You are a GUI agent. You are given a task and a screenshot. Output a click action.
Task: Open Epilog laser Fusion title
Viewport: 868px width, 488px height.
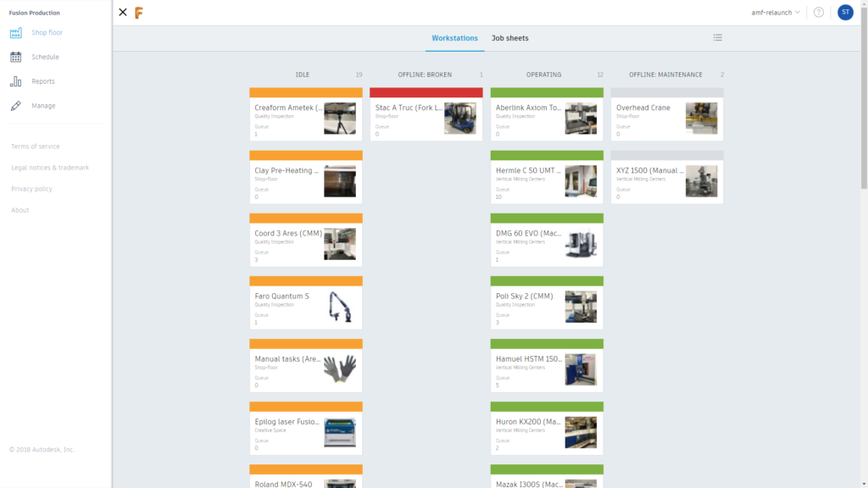pos(287,422)
